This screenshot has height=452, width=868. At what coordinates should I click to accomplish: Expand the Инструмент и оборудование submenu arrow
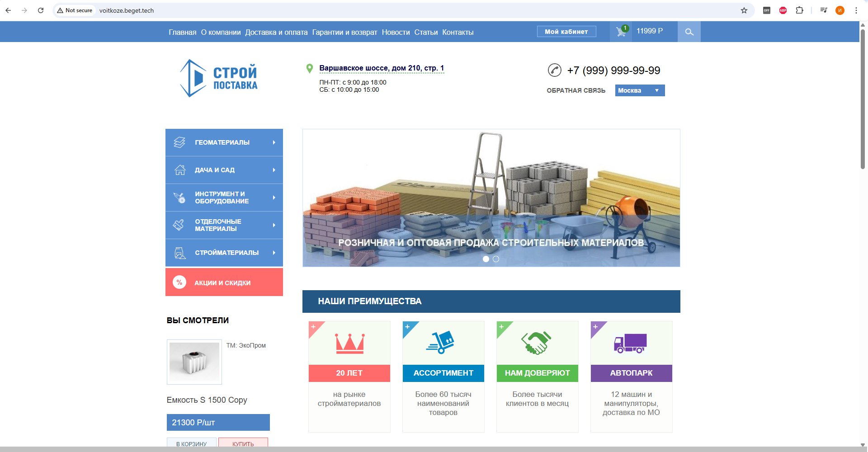274,198
